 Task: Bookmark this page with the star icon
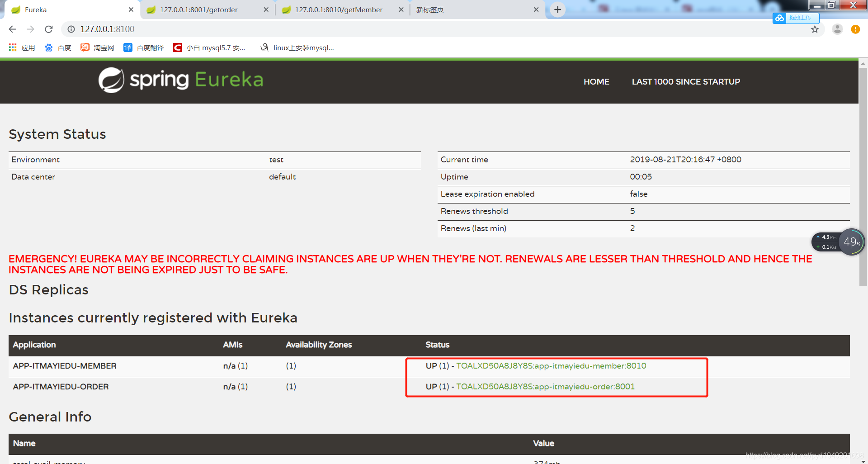tap(815, 29)
